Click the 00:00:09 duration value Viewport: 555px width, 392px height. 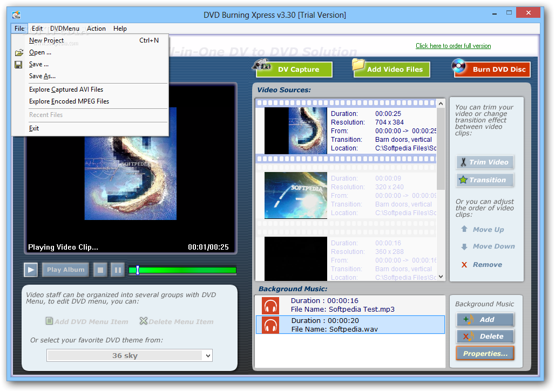388,178
